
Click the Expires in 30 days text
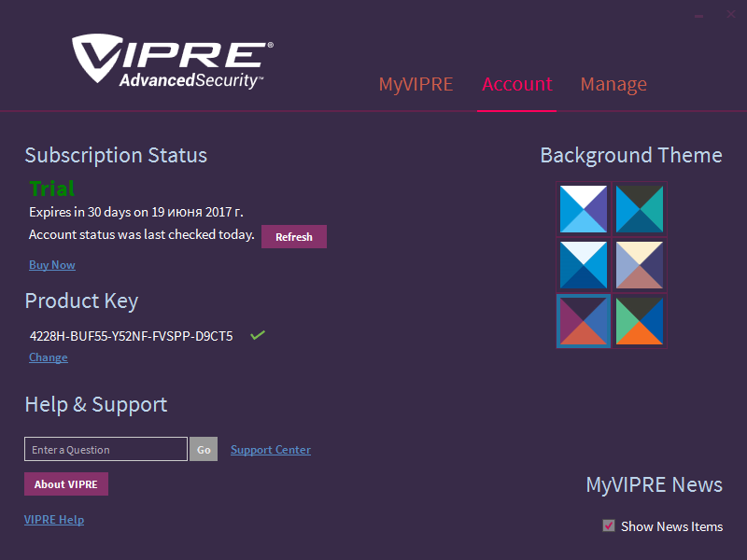point(136,212)
